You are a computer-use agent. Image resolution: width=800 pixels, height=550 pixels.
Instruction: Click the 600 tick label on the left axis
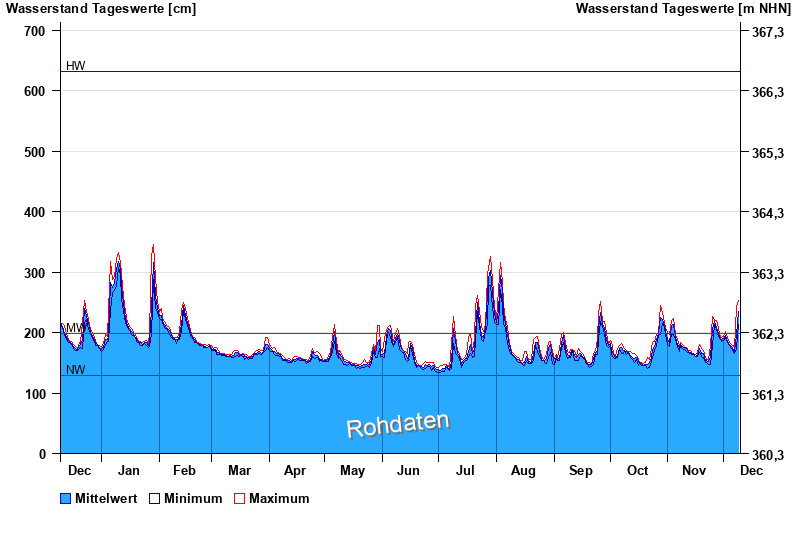35,91
